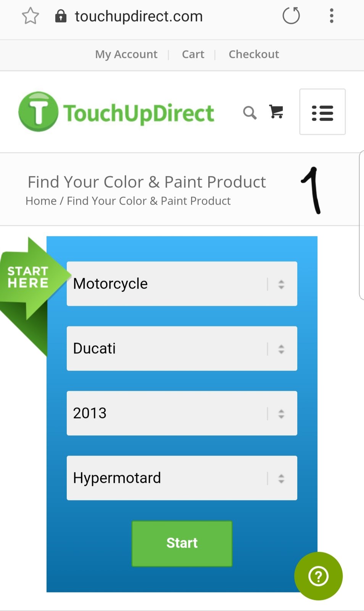
Task: Go to My Account
Action: 126,54
